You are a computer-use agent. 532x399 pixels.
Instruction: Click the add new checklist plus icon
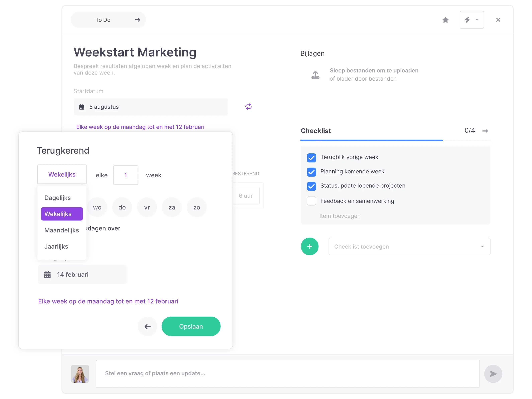click(x=310, y=246)
